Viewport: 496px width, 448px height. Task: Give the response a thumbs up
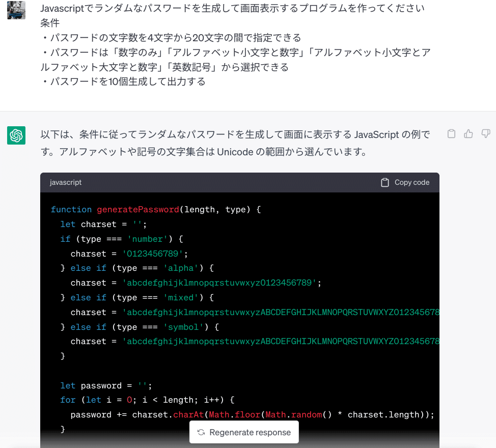coord(469,134)
